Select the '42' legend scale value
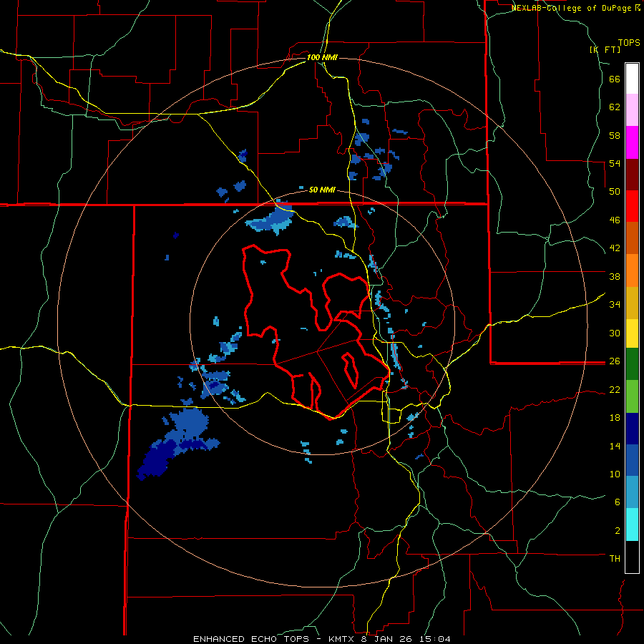This screenshot has width=644, height=644. pos(615,248)
